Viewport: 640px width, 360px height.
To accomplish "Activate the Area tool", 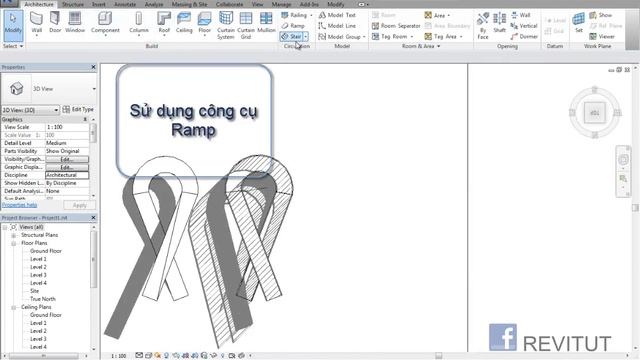I will (x=435, y=15).
